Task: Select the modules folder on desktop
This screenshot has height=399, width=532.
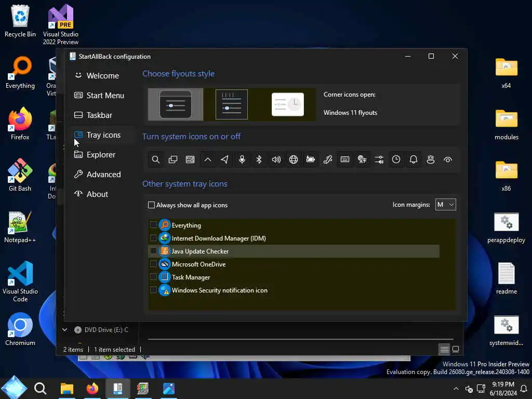Action: pyautogui.click(x=506, y=124)
